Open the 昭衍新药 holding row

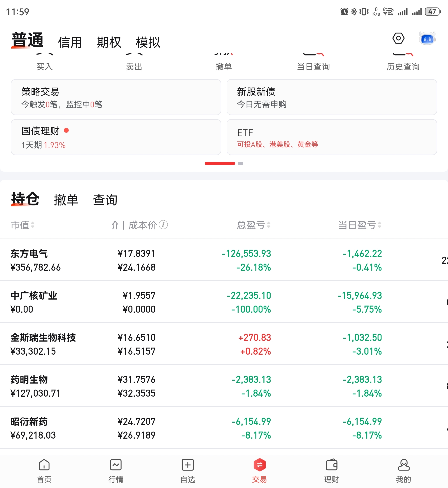(224, 428)
